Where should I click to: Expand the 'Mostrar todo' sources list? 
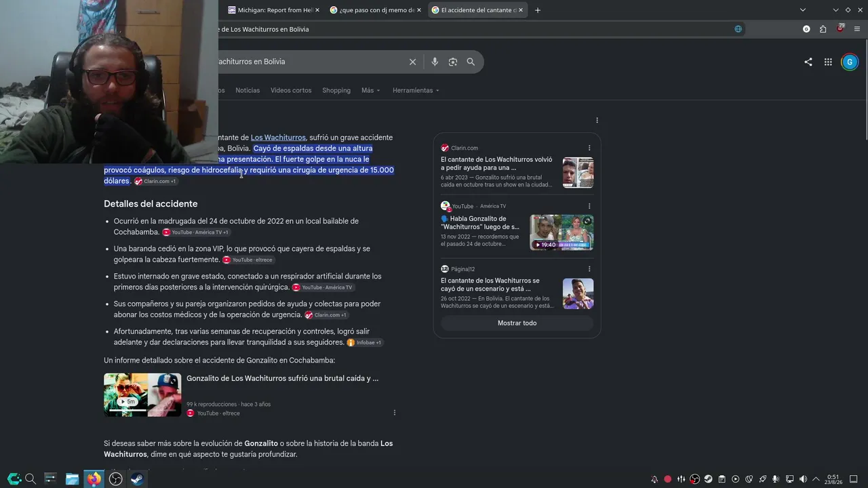pyautogui.click(x=517, y=323)
